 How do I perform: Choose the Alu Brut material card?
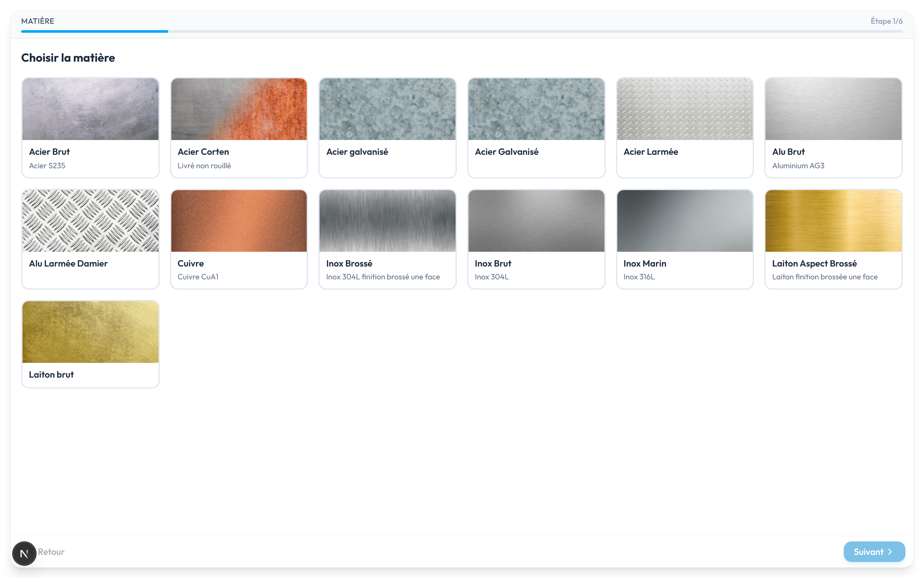[x=834, y=128]
